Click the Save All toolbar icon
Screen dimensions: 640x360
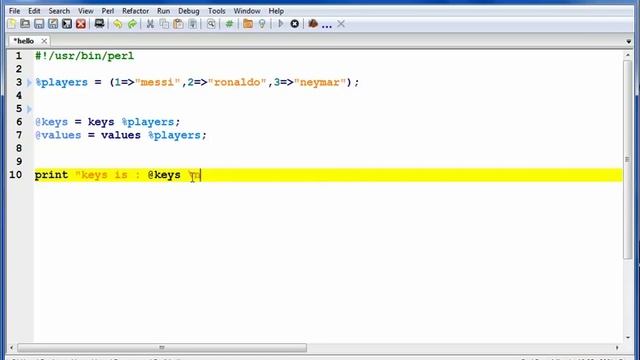coord(67,24)
